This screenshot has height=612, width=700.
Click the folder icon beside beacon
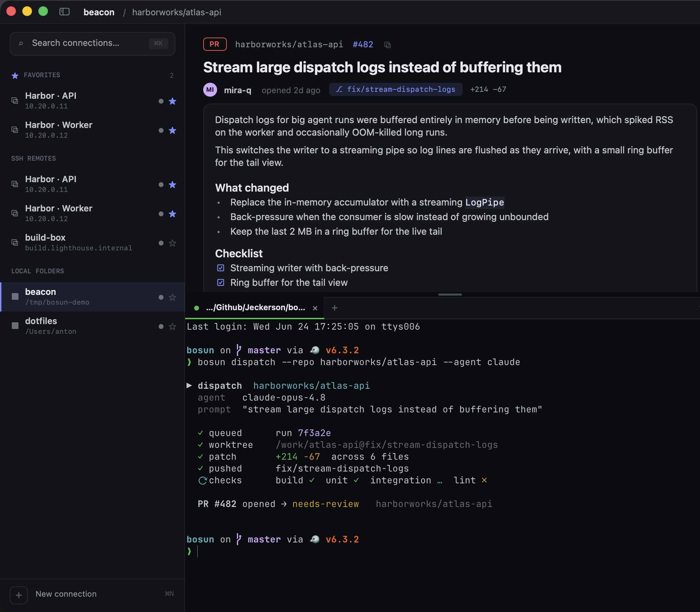coord(15,297)
